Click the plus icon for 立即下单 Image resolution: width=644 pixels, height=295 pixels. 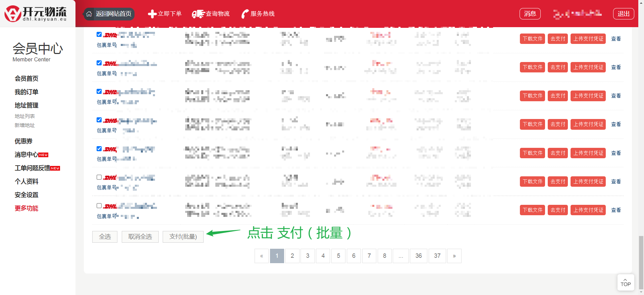point(152,14)
